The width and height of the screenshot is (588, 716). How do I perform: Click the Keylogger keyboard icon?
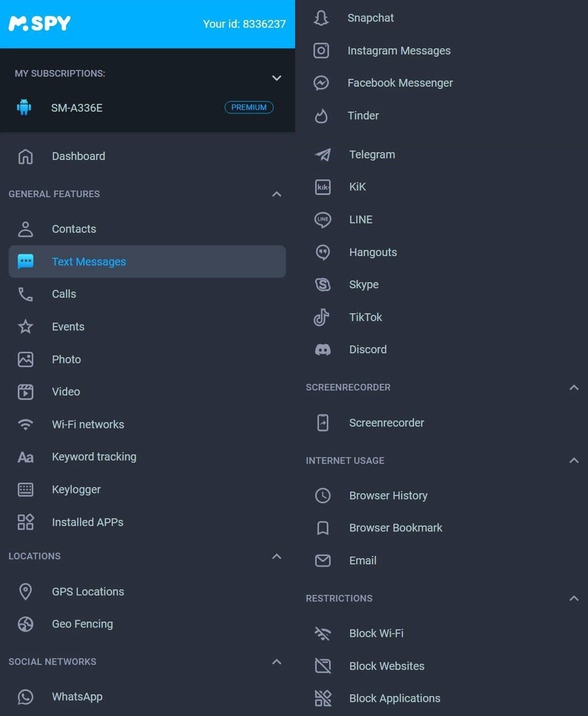(x=26, y=489)
